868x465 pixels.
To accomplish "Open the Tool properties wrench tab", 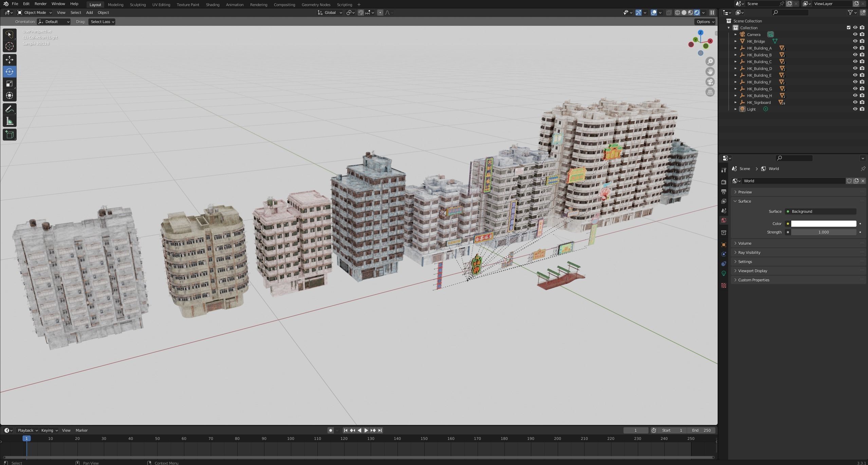I will point(723,170).
